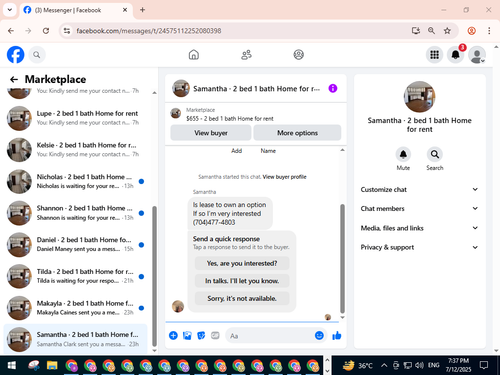Open the Groups icon in the top bar

click(298, 55)
